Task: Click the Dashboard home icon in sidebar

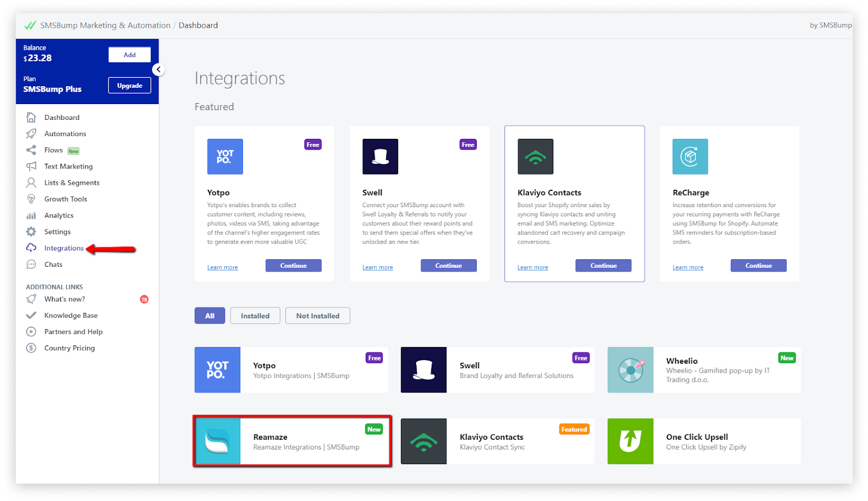Action: 31,117
